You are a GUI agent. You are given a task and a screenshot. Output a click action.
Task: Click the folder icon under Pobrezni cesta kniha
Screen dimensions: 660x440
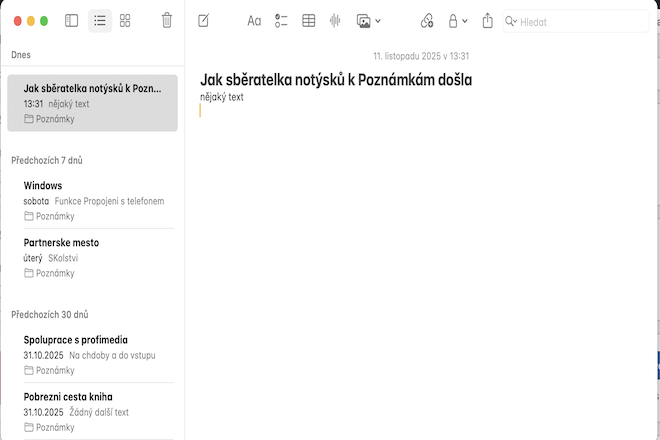pyautogui.click(x=29, y=427)
